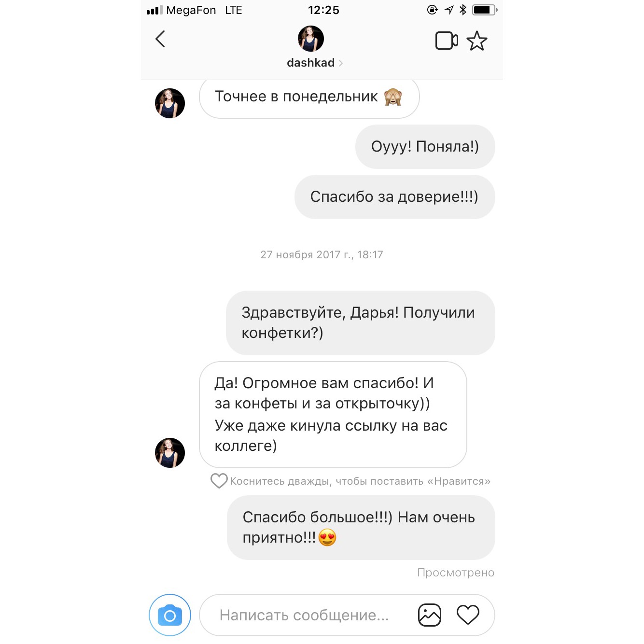The width and height of the screenshot is (644, 644).
Task: Expand the dashkad username chevron
Action: 341,63
